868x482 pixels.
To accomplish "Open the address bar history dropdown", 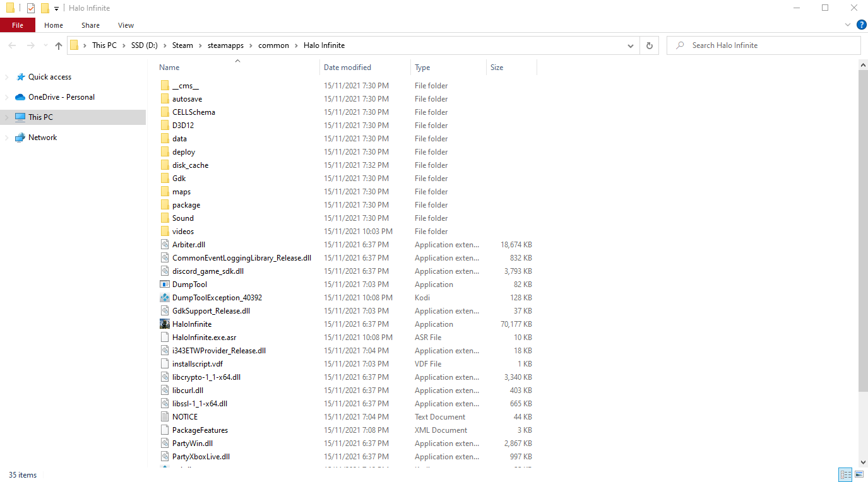I will pyautogui.click(x=630, y=45).
